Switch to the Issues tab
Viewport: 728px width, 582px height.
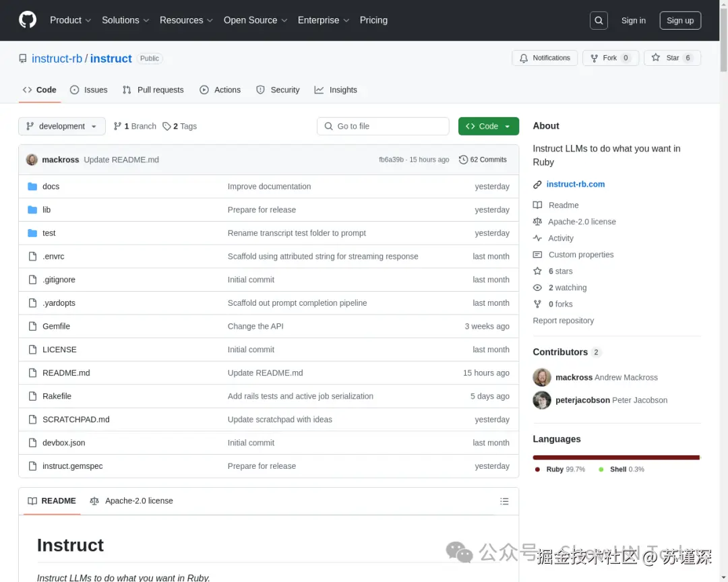pos(89,90)
